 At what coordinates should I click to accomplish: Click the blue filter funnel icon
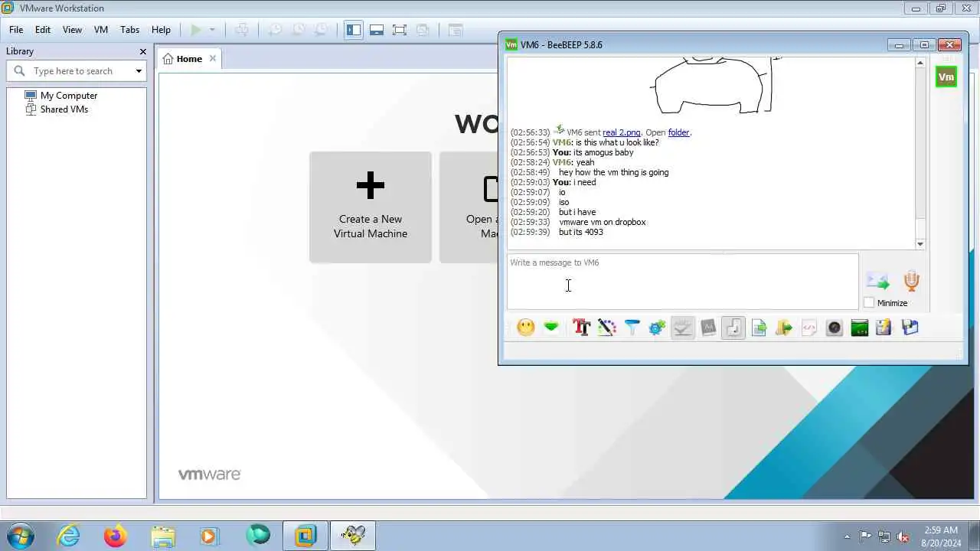632,328
